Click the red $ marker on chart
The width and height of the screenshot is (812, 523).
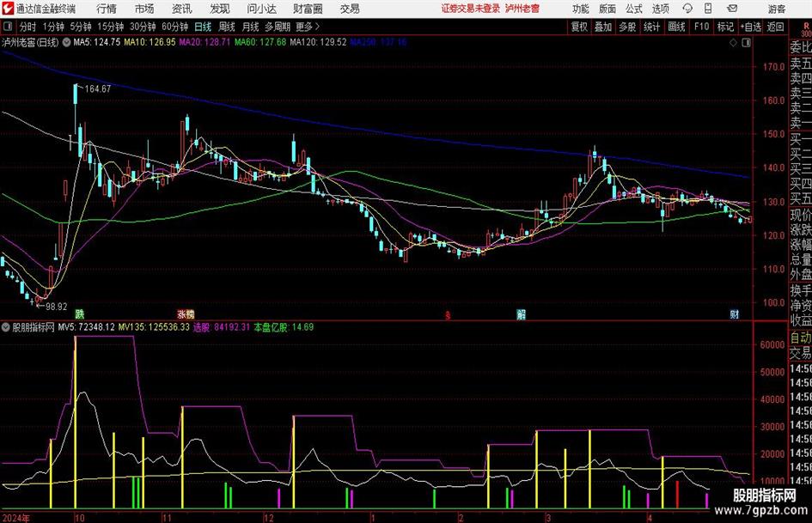[448, 315]
